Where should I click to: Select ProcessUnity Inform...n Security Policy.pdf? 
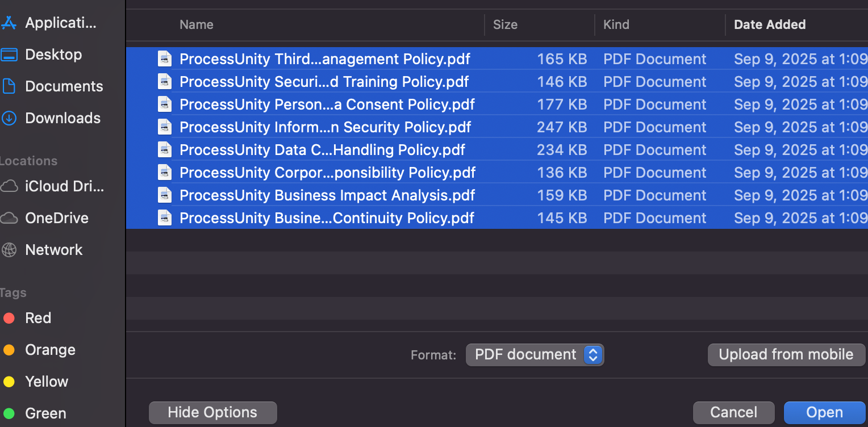(325, 127)
